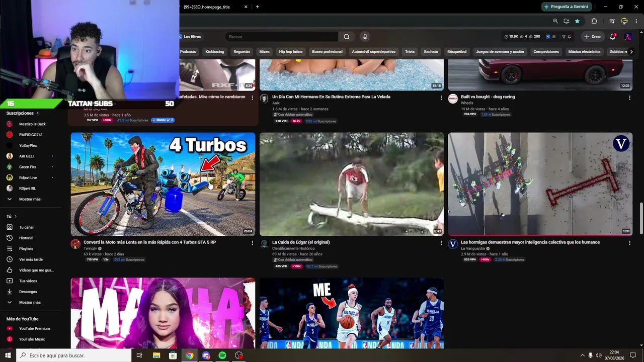644x362 pixels.
Task: Open Tus videos in the sidebar
Action: 28,281
